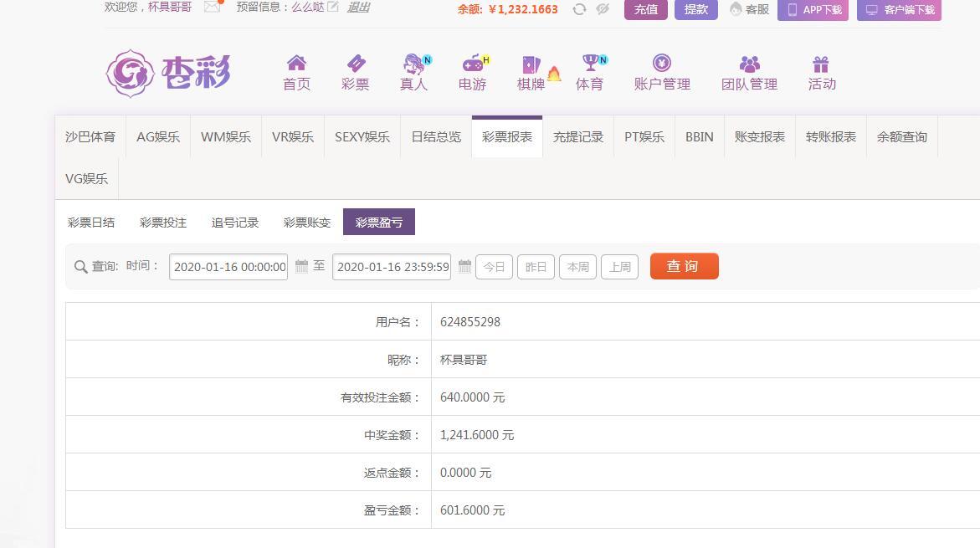Open the 电游 gamepad icon
This screenshot has height=548, width=980.
click(474, 64)
